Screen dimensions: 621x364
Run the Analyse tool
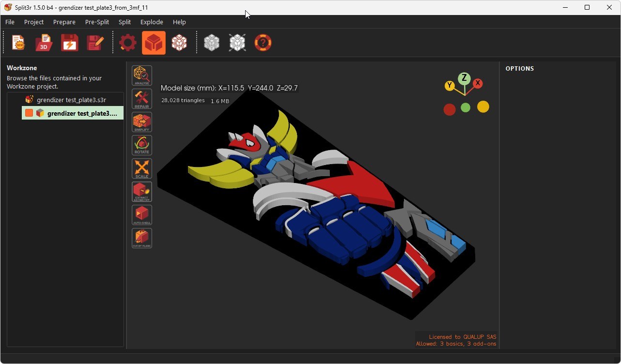click(x=142, y=76)
